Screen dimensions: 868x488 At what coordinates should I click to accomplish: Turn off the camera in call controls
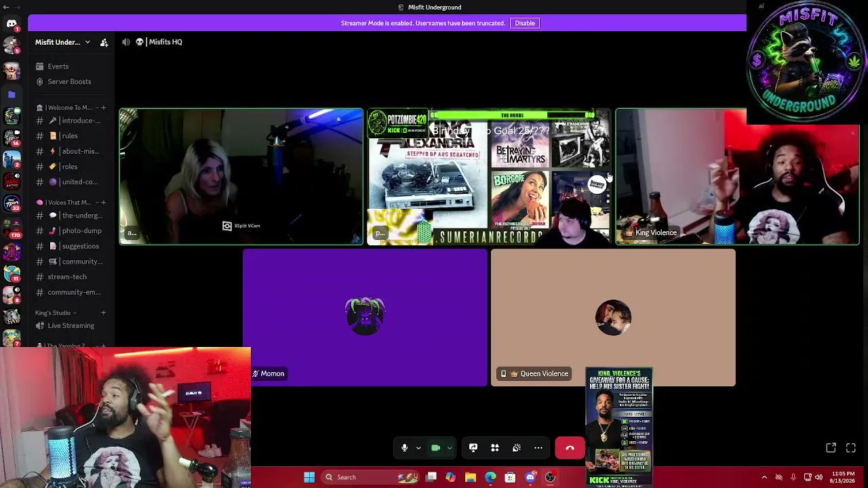(x=436, y=448)
